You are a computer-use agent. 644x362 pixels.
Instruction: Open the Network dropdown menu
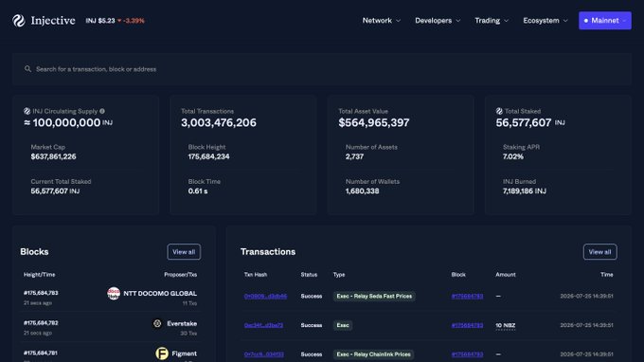point(381,21)
